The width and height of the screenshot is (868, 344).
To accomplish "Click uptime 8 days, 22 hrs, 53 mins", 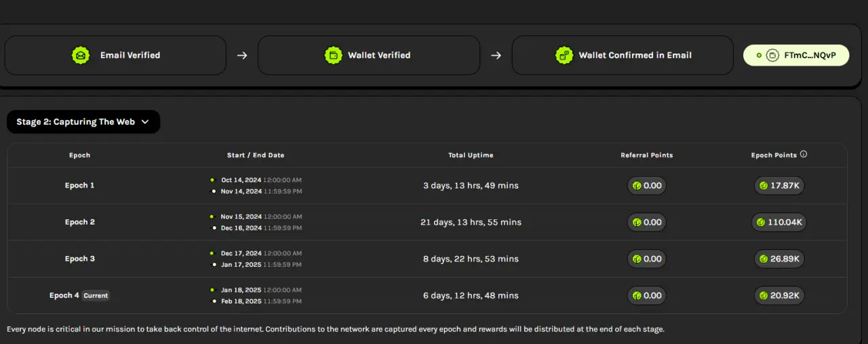I will (x=471, y=259).
